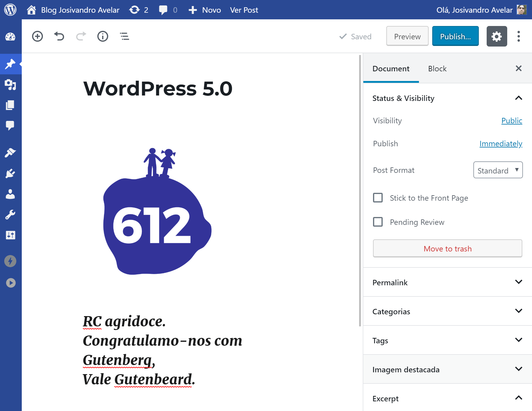Switch to the Block tab
Viewport: 532px width, 411px height.
coord(437,69)
